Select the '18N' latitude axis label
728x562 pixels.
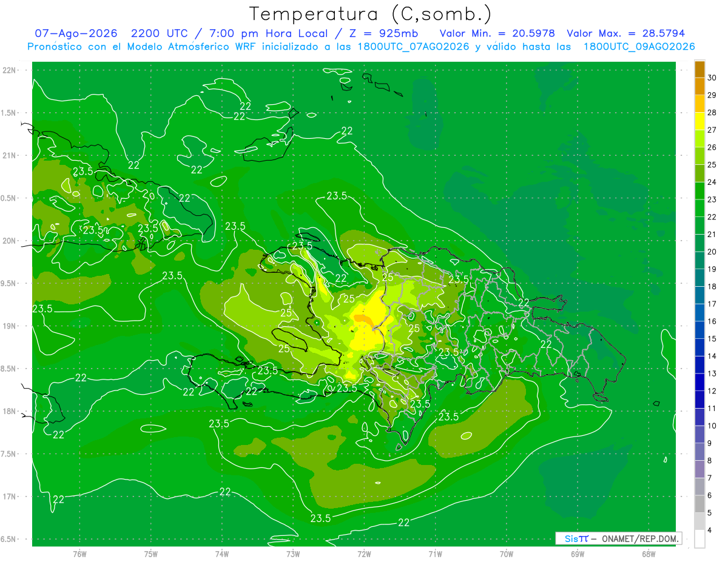pyautogui.click(x=9, y=411)
